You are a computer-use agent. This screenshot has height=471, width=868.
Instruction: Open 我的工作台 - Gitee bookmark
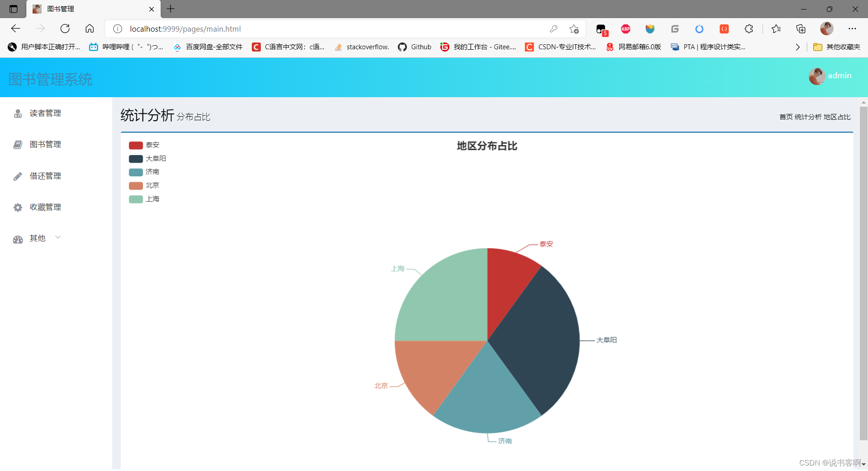478,47
